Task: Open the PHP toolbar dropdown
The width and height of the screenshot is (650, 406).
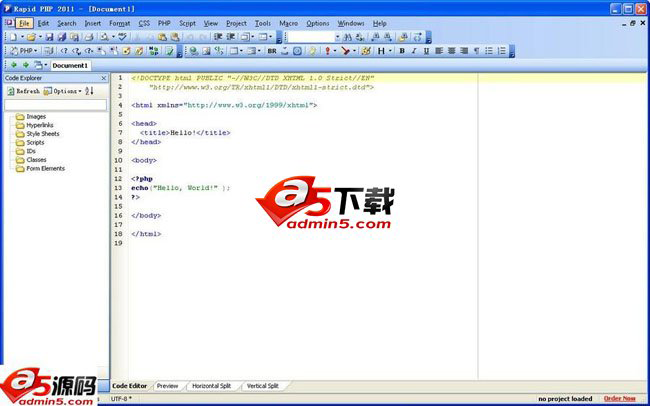Action: (36, 51)
